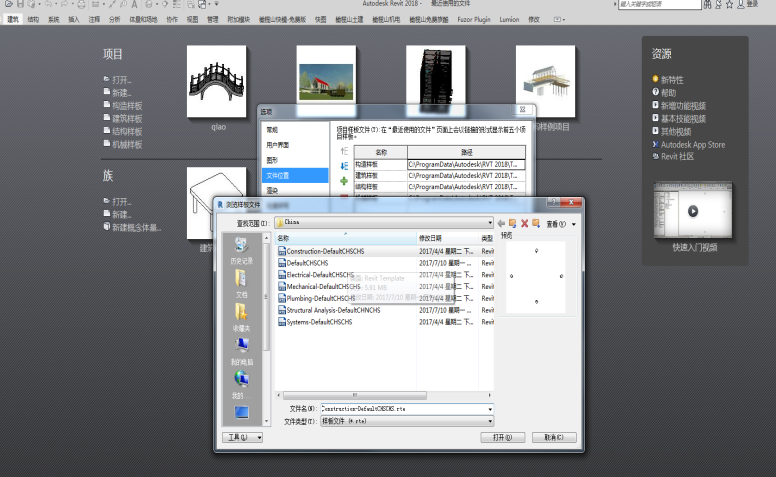The height and width of the screenshot is (477, 776).
Task: Play the 快速入门视频 getting started video
Action: 693,211
